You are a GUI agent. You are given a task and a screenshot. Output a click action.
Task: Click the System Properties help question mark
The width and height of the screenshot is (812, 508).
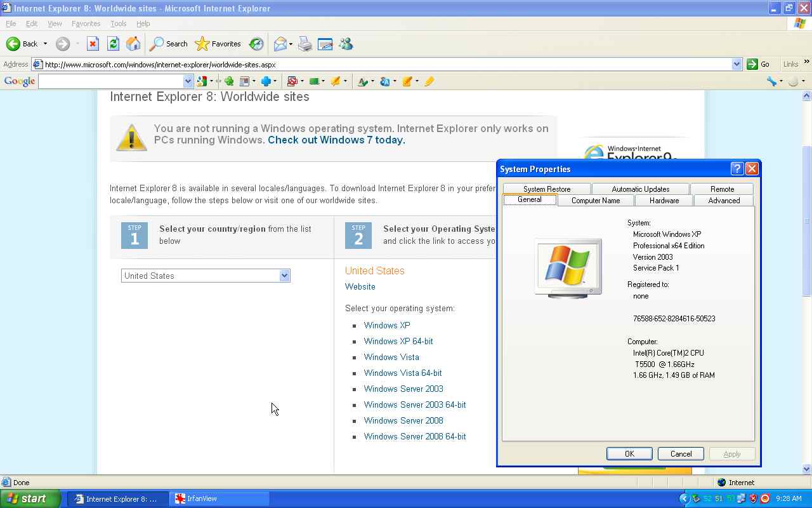pyautogui.click(x=737, y=168)
